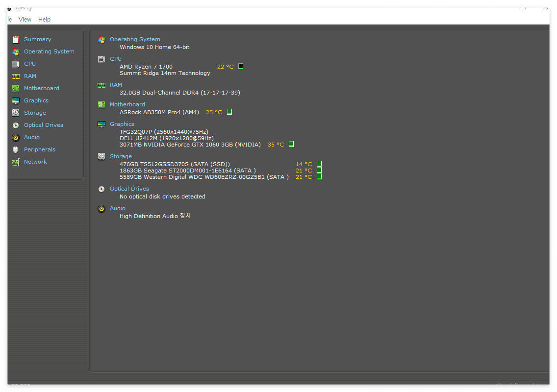Click the High Definition Audio device text

point(155,216)
